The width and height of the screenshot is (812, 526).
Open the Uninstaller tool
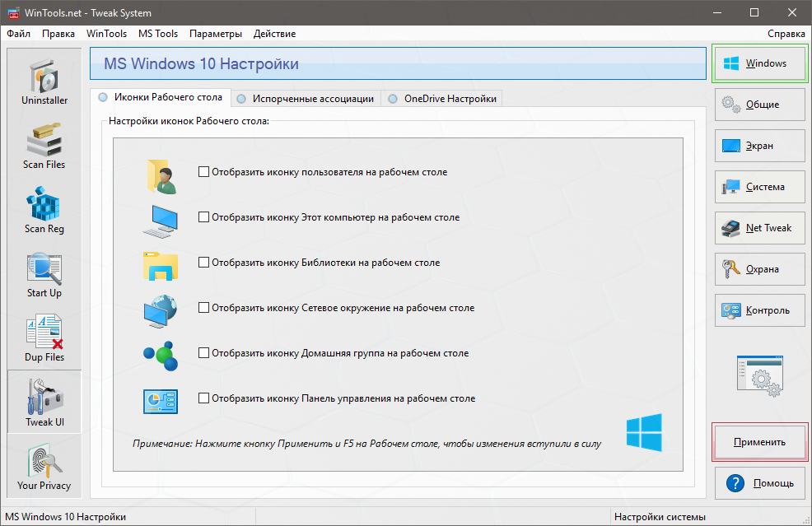pyautogui.click(x=44, y=83)
